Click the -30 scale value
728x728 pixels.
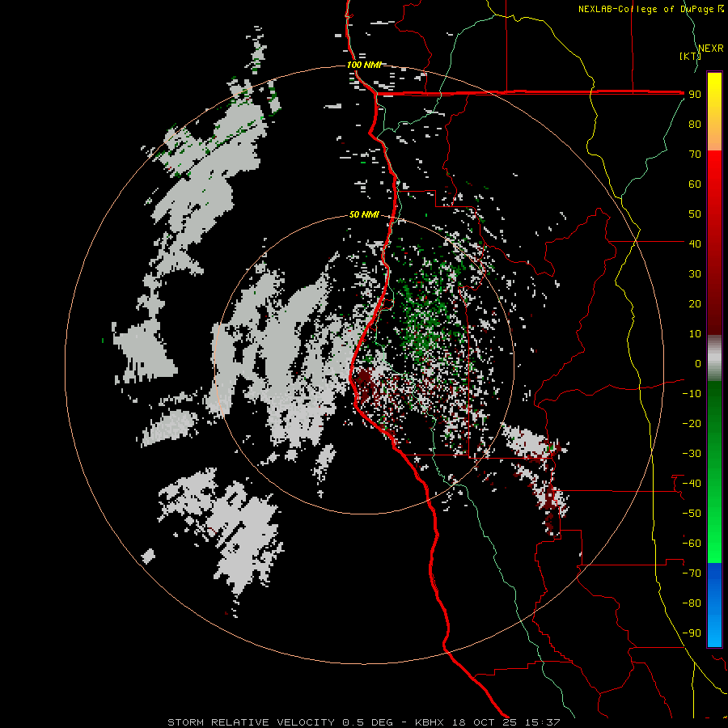(692, 454)
